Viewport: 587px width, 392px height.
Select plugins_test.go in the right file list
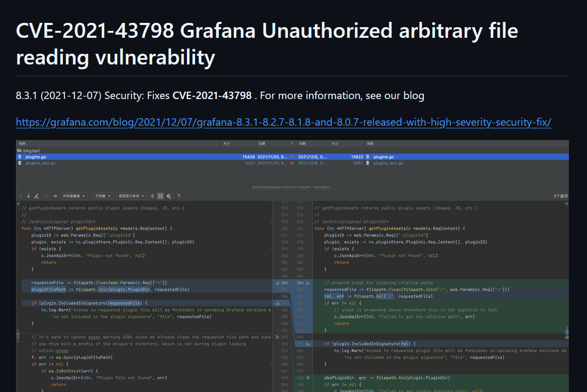388,163
